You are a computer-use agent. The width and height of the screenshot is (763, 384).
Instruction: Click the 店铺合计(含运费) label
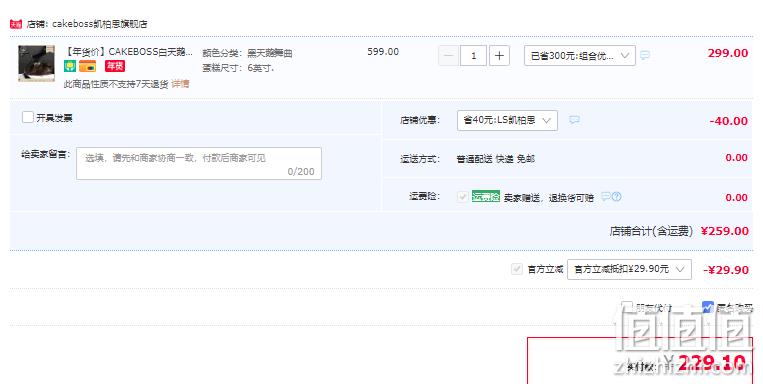651,231
